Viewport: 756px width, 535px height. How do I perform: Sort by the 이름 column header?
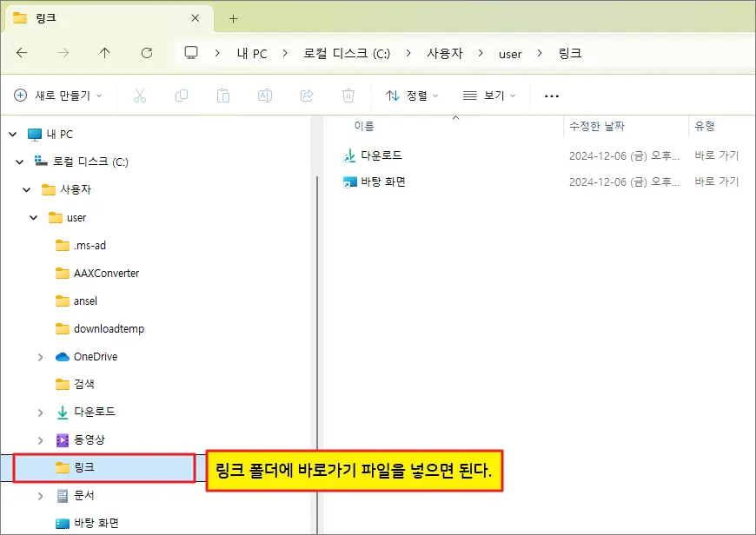pyautogui.click(x=364, y=126)
